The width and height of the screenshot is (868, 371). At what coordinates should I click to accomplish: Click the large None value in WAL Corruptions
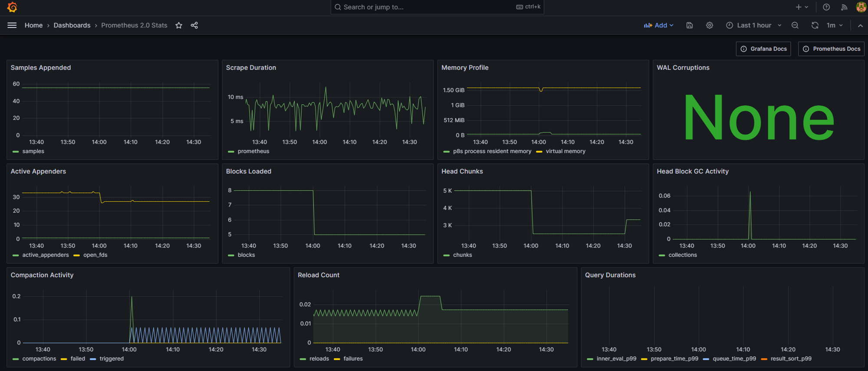coord(759,118)
